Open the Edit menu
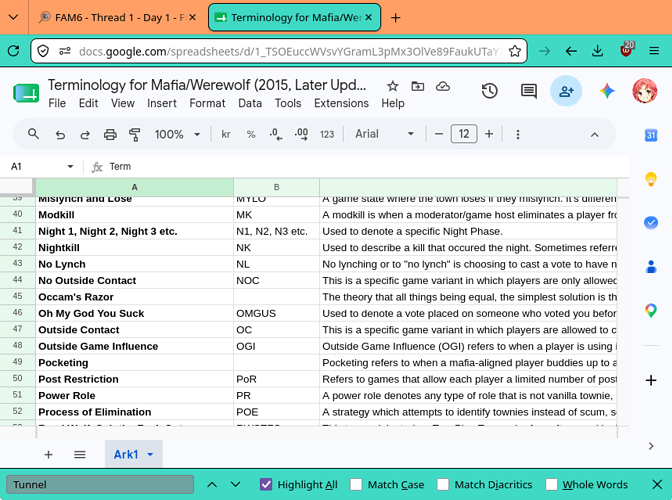This screenshot has width=672, height=500. (x=88, y=103)
